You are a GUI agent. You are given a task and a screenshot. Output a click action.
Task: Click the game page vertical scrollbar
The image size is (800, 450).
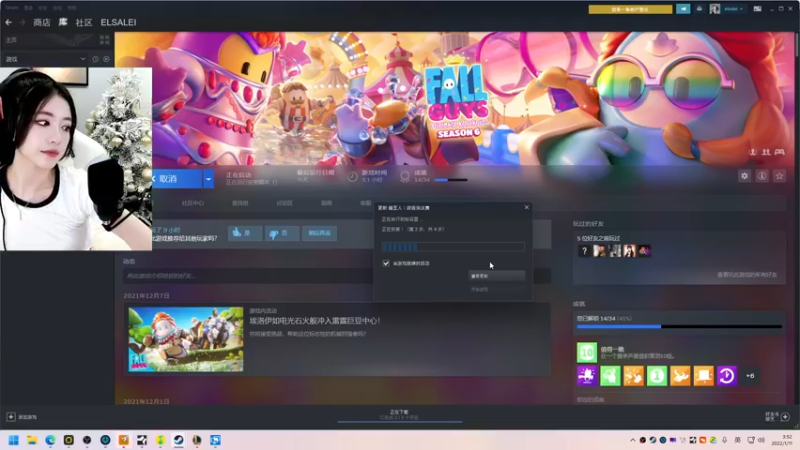click(x=797, y=45)
